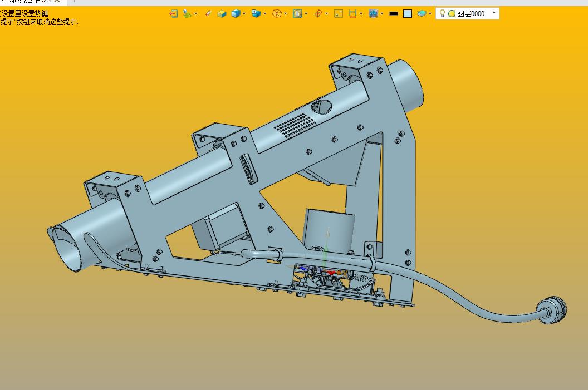The width and height of the screenshot is (588, 390).
Task: Click the red crosshair target icon
Action: click(x=318, y=14)
